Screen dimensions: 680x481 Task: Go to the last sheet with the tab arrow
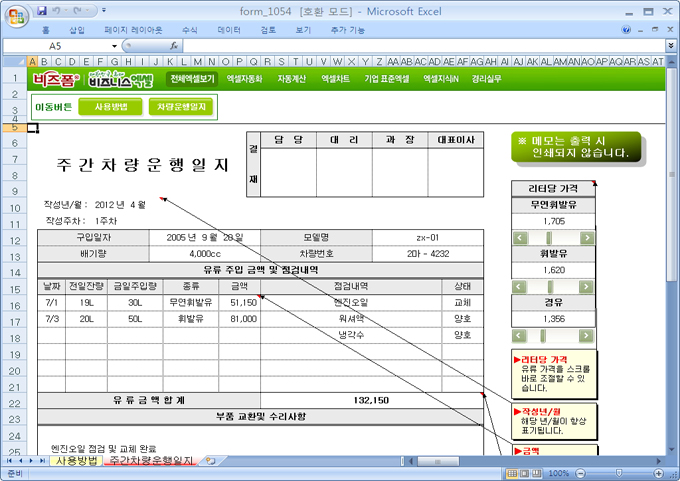pyautogui.click(x=42, y=461)
